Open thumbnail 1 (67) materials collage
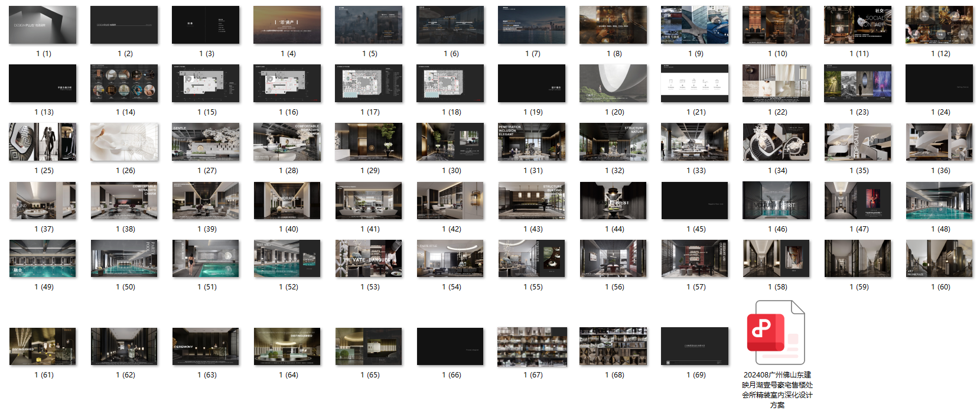The height and width of the screenshot is (417, 980). pos(532,346)
